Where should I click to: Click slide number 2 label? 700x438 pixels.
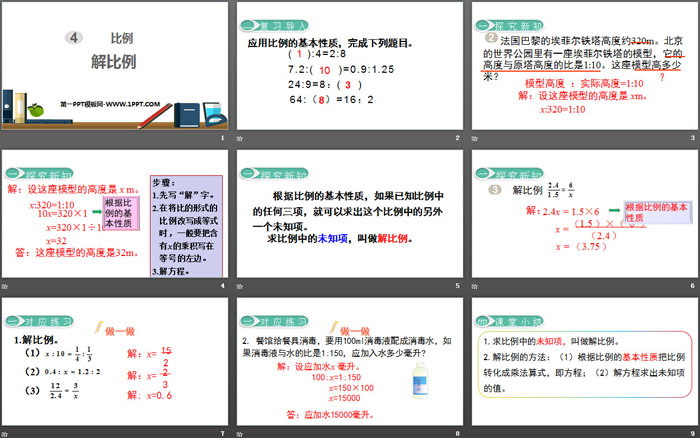point(458,138)
